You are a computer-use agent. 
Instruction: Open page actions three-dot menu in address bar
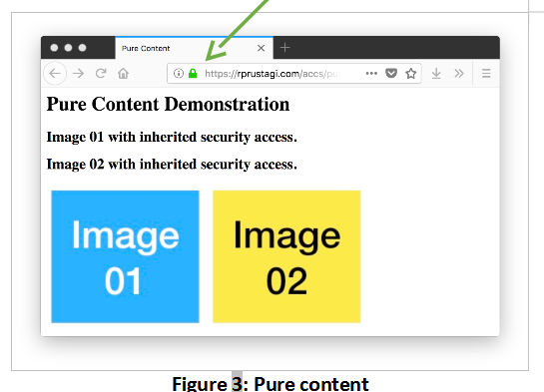371,74
